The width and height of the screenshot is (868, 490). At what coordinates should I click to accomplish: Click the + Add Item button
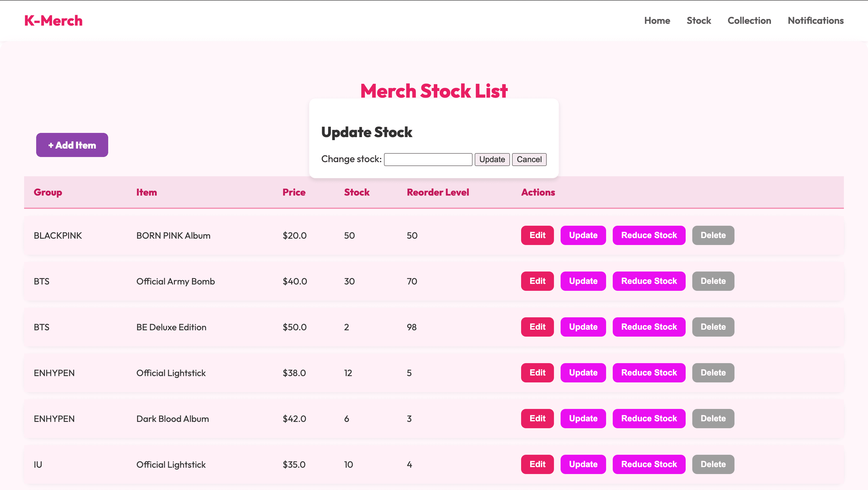tap(72, 145)
